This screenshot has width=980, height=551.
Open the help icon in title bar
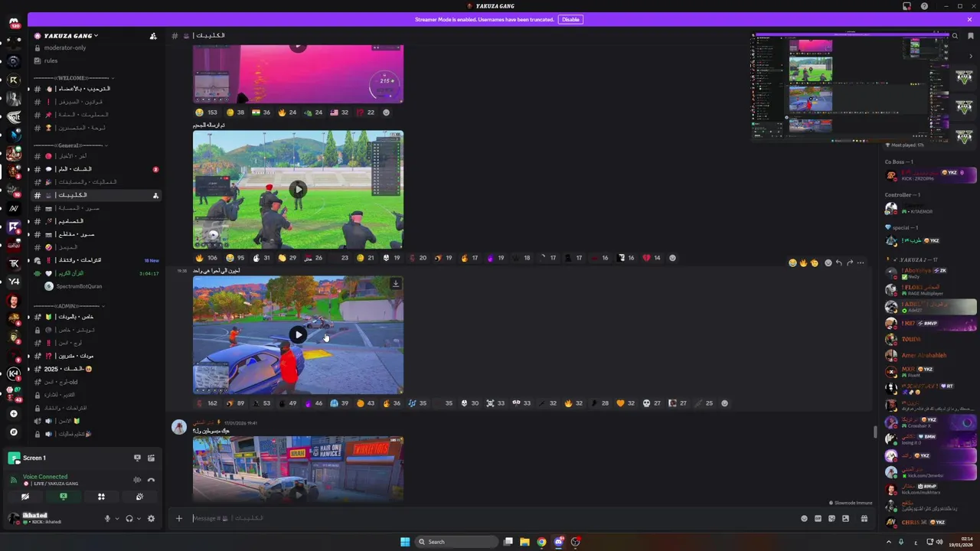pos(924,6)
